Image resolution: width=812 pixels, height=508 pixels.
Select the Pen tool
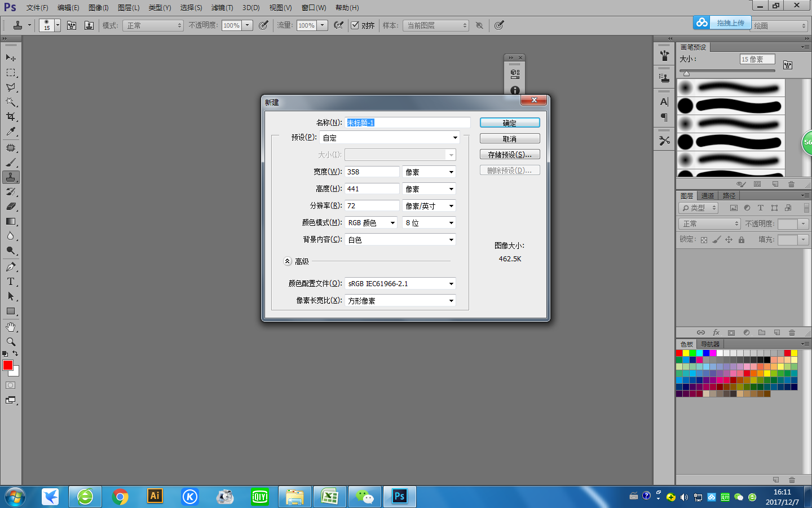click(11, 265)
